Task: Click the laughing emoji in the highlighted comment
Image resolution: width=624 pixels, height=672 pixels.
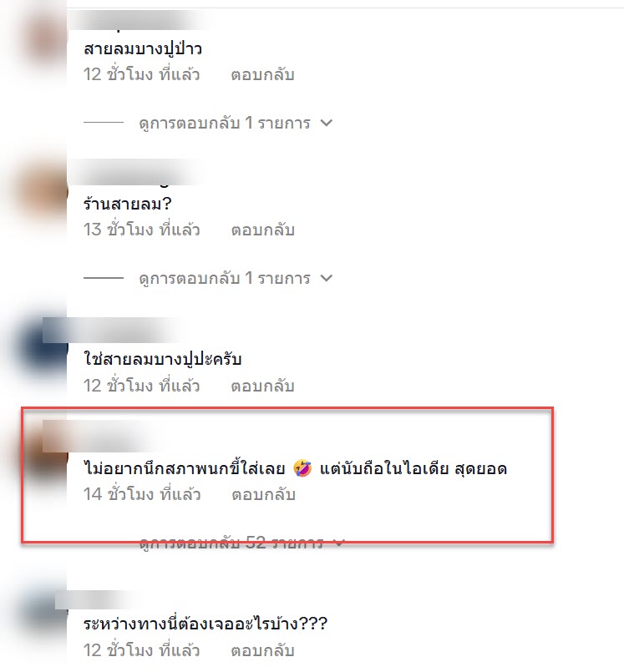Action: (302, 468)
